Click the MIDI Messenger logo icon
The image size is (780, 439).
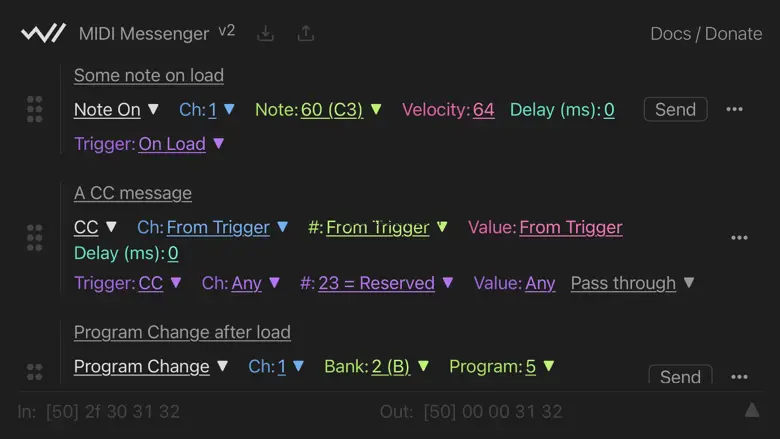pos(43,33)
